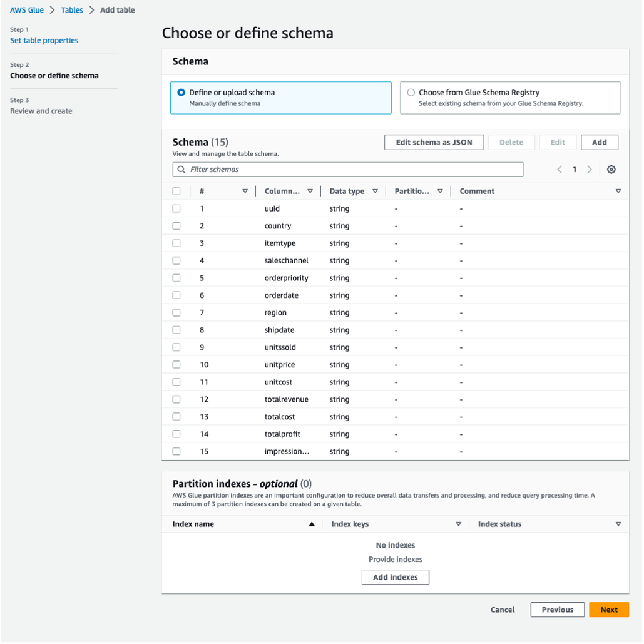This screenshot has width=644, height=644.
Task: Check the orderdate row checkbox
Action: click(x=176, y=295)
